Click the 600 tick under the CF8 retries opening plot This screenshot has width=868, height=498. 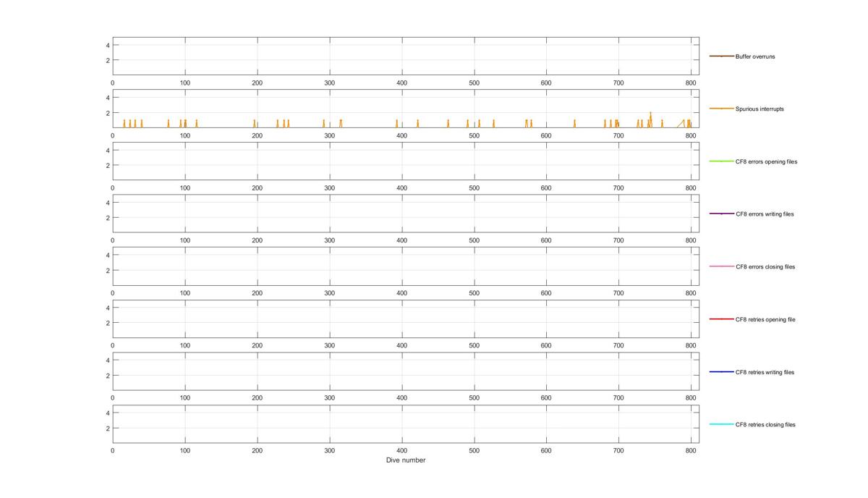point(546,346)
